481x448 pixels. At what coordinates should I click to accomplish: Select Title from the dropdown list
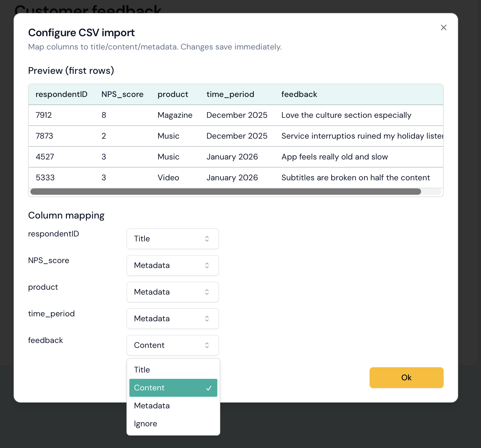coord(173,370)
